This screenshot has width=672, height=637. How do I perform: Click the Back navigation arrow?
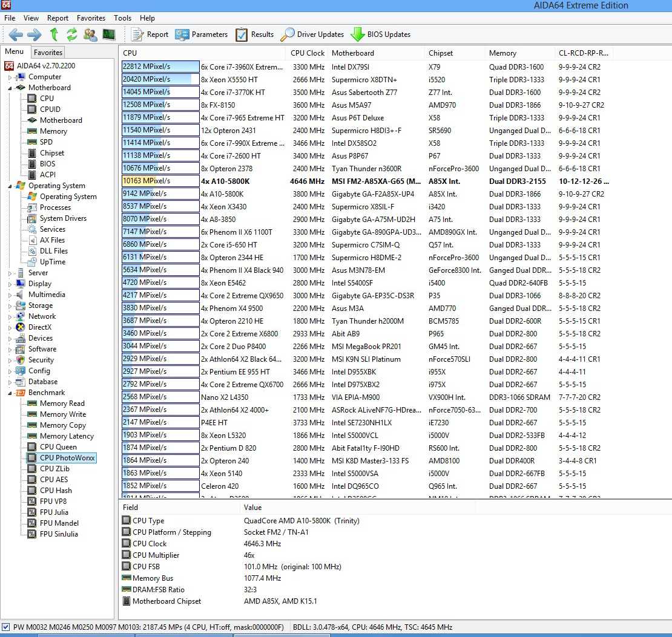coord(16,34)
